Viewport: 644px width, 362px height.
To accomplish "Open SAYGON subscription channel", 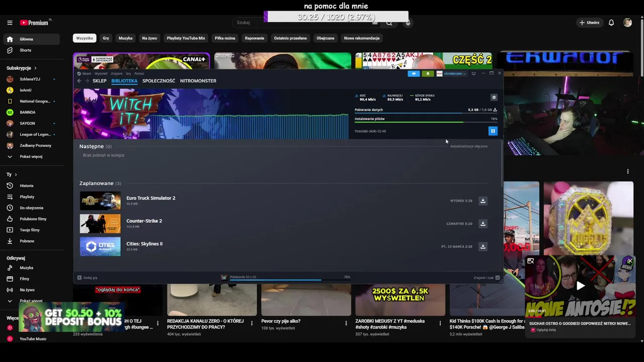I will click(x=31, y=123).
